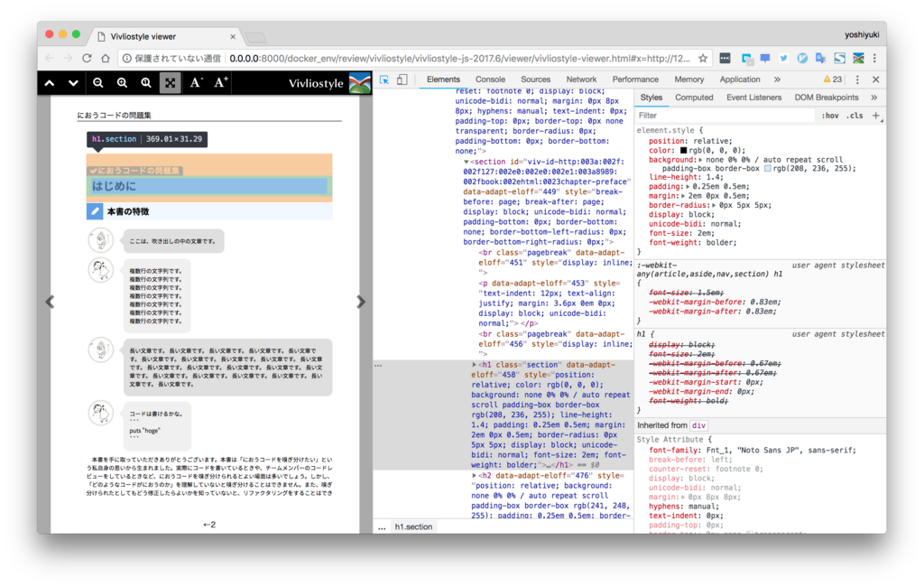This screenshot has width=924, height=587.
Task: Focus the Styles Filter input field
Action: 725,116
